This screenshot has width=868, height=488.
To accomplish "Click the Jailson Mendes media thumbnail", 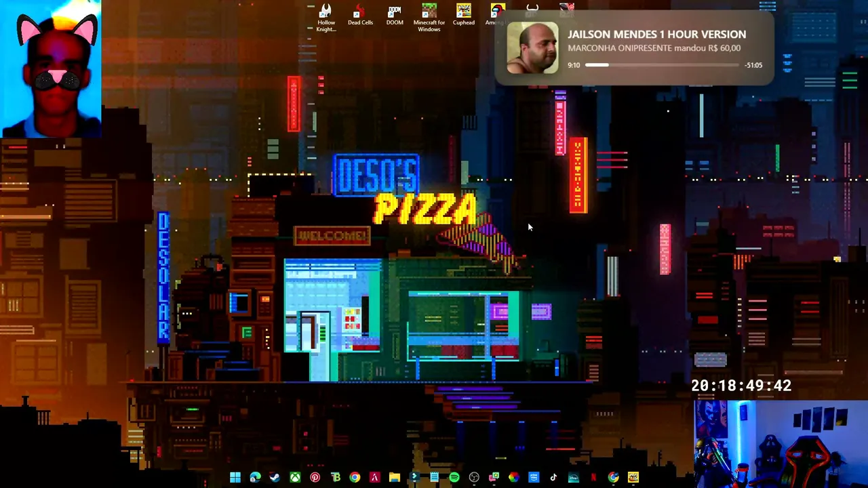I will pyautogui.click(x=532, y=47).
